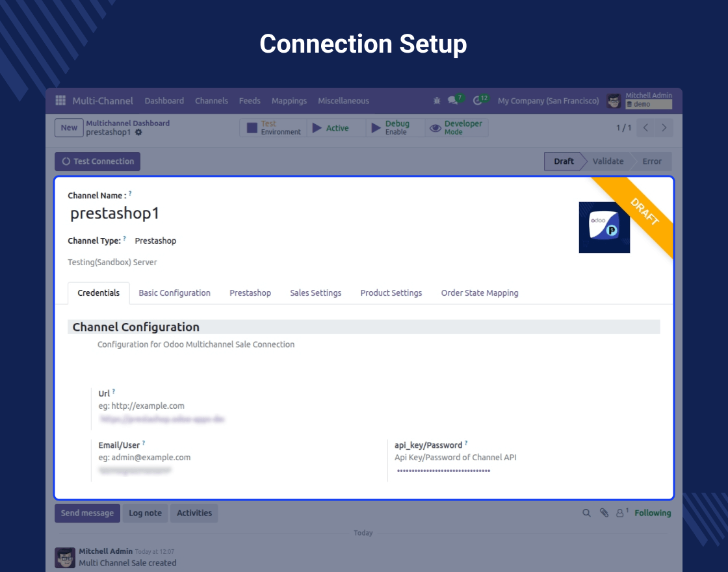Click the Log note button
The image size is (728, 572).
pyautogui.click(x=146, y=513)
